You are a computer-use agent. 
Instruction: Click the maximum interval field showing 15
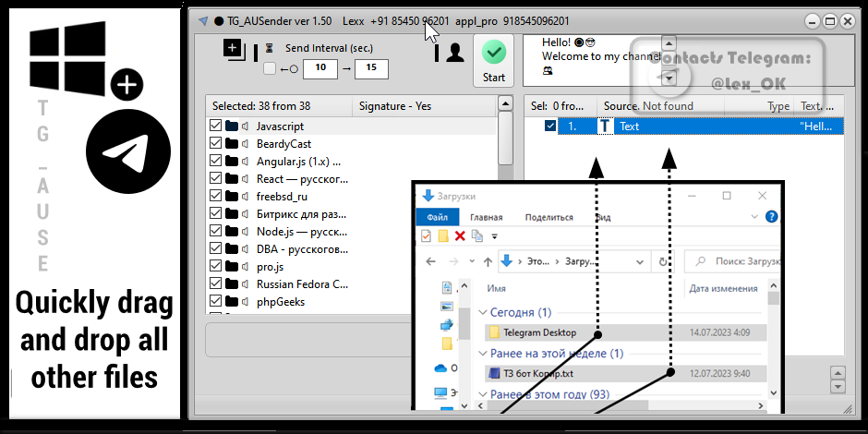click(x=371, y=68)
